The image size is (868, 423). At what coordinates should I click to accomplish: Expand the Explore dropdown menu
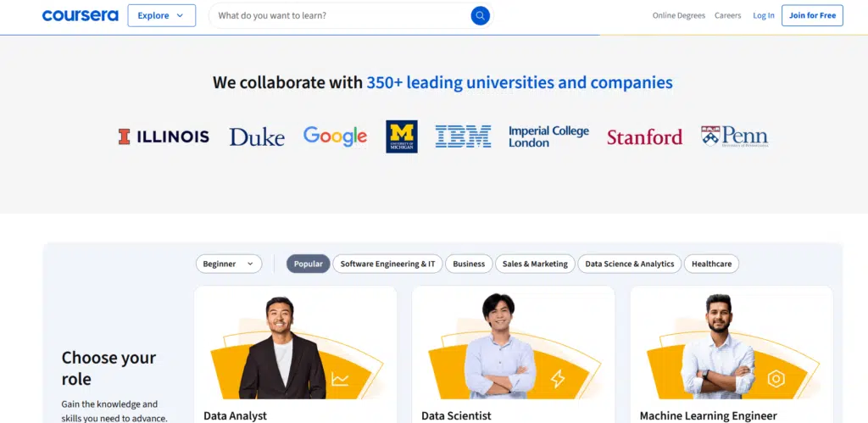161,15
